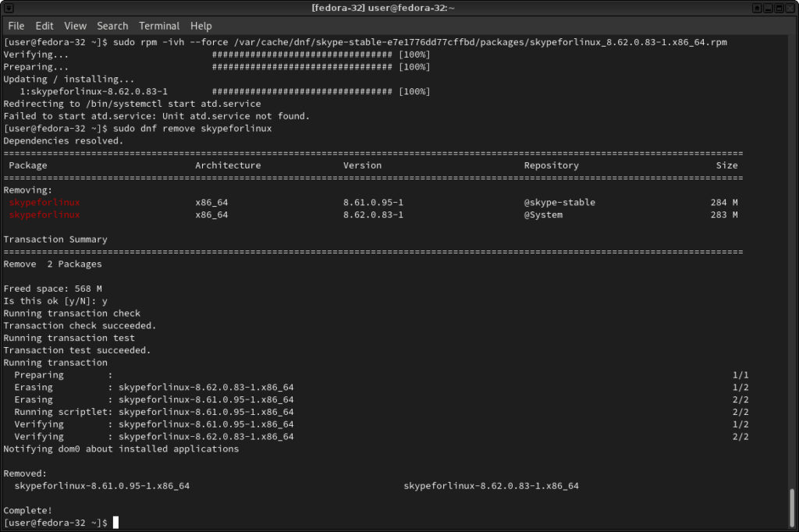Maximize the terminal window
The width and height of the screenshot is (799, 532).
coord(779,8)
